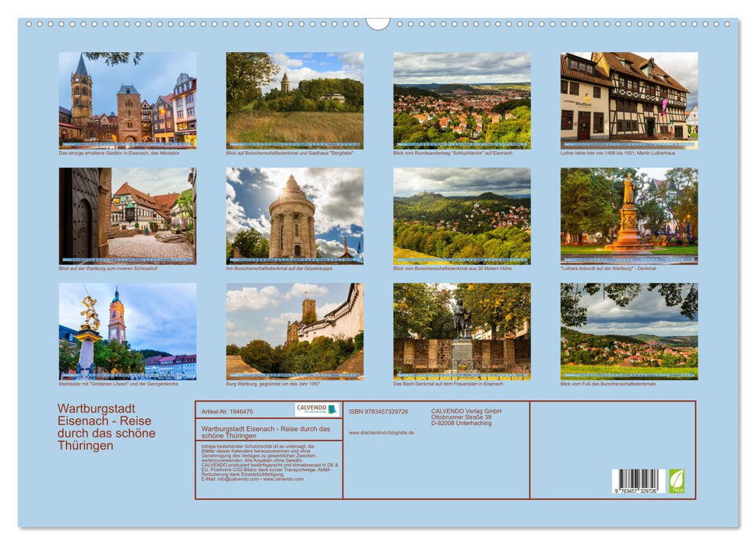Screen dimensions: 756x545
Task: Open www.drachenkind-fotografie.de website link
Action: click(x=381, y=433)
